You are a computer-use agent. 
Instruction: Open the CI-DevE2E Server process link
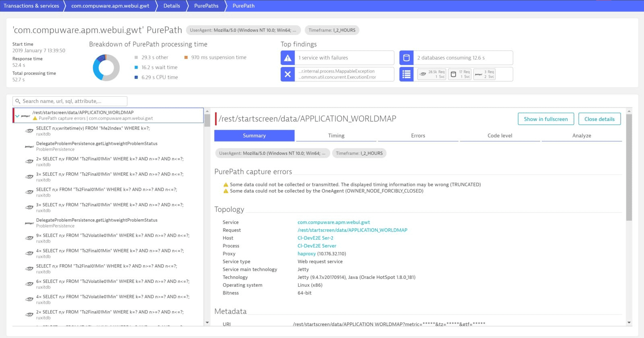[x=317, y=246]
